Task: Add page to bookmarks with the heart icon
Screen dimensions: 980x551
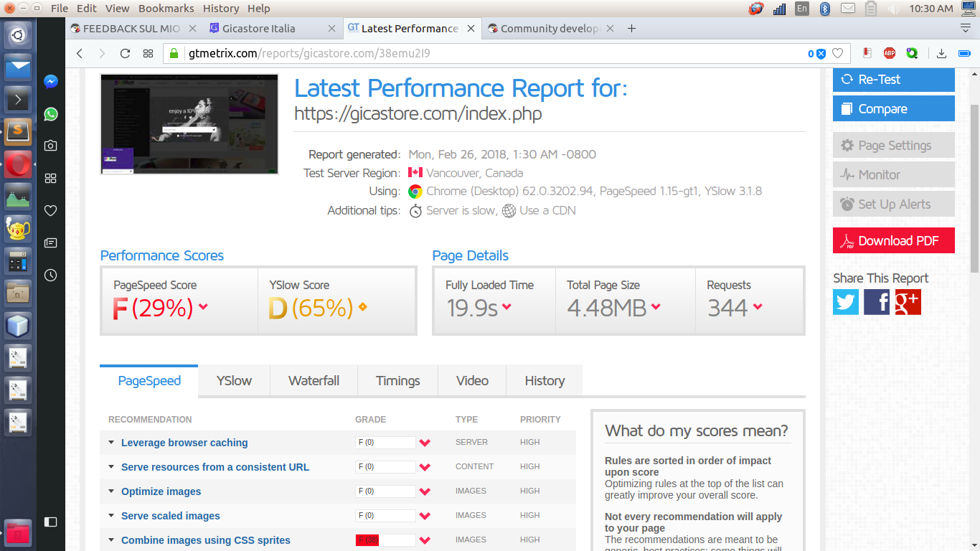Action: [837, 53]
